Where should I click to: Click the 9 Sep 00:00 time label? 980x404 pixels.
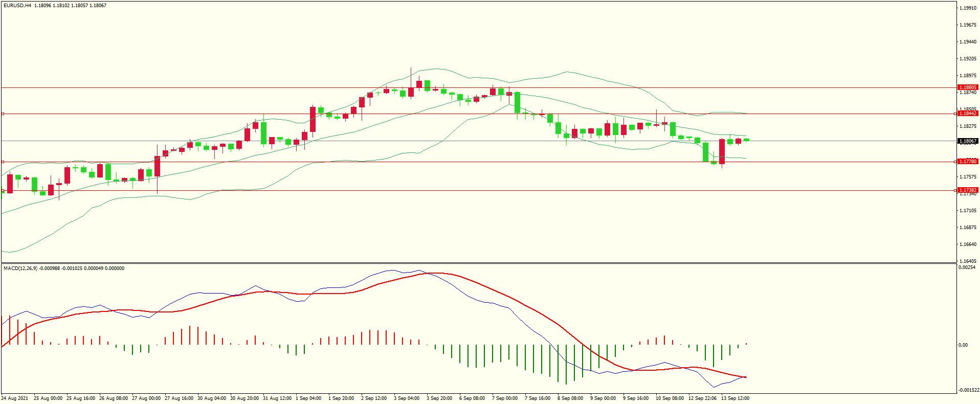(x=603, y=398)
